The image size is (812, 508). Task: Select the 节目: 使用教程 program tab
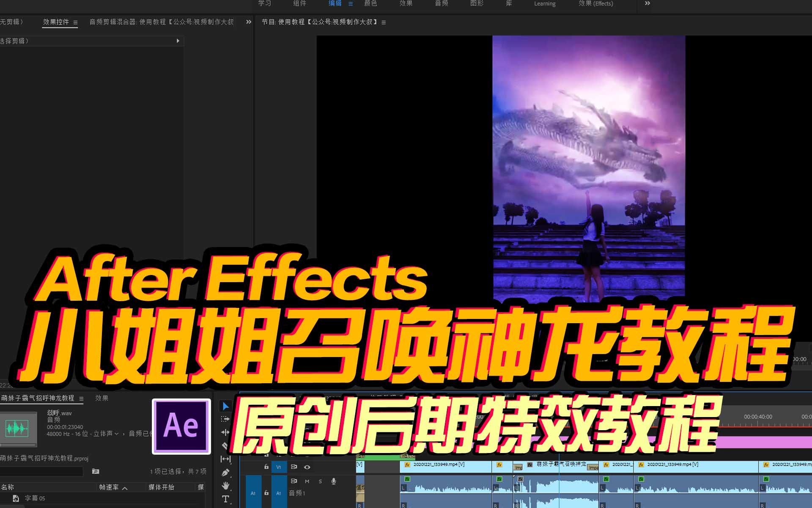319,22
